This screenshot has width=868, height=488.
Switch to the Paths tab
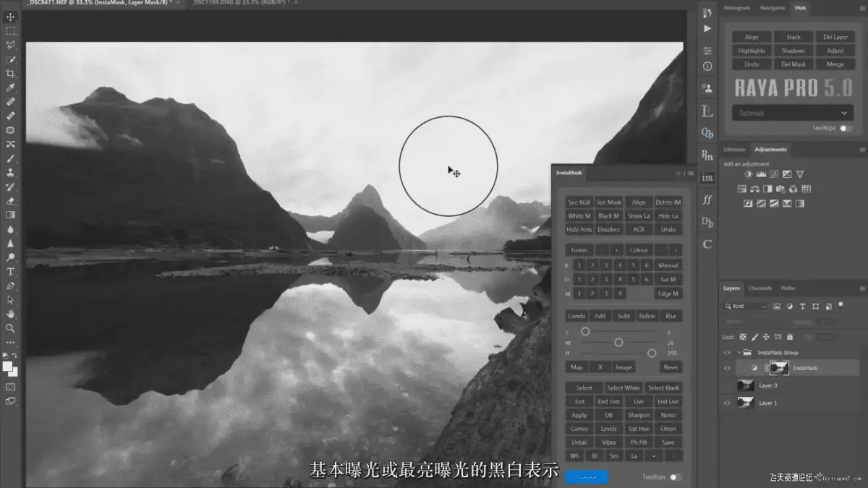click(x=787, y=288)
